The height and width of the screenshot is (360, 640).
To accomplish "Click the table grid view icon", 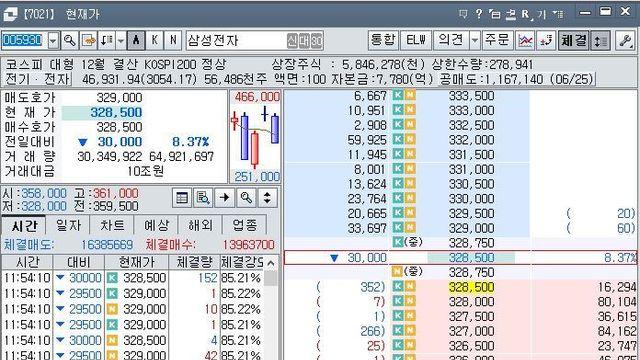I will (x=182, y=198).
